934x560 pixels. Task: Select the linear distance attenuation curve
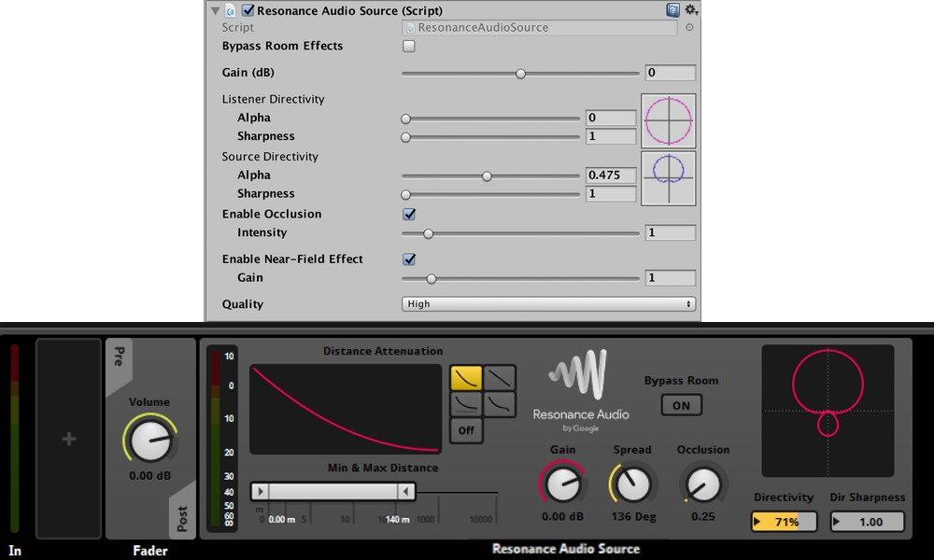pos(501,377)
